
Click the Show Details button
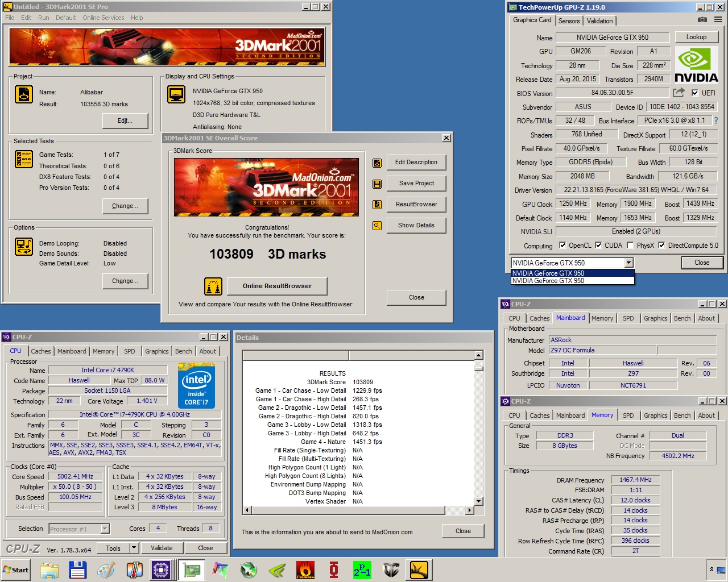point(416,226)
